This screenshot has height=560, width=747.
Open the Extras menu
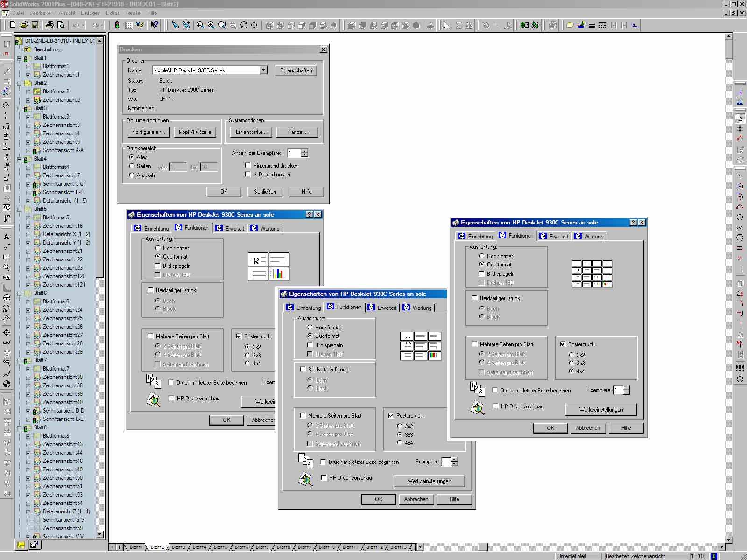tap(113, 13)
